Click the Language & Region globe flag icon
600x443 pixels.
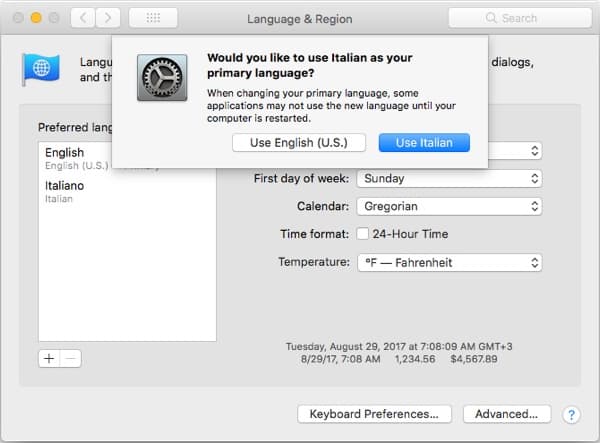41,70
